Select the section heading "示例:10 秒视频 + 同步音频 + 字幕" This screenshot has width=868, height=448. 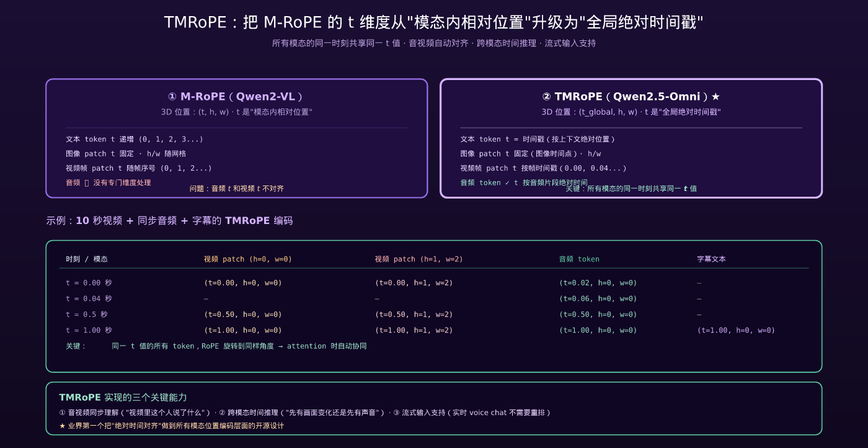point(169,221)
